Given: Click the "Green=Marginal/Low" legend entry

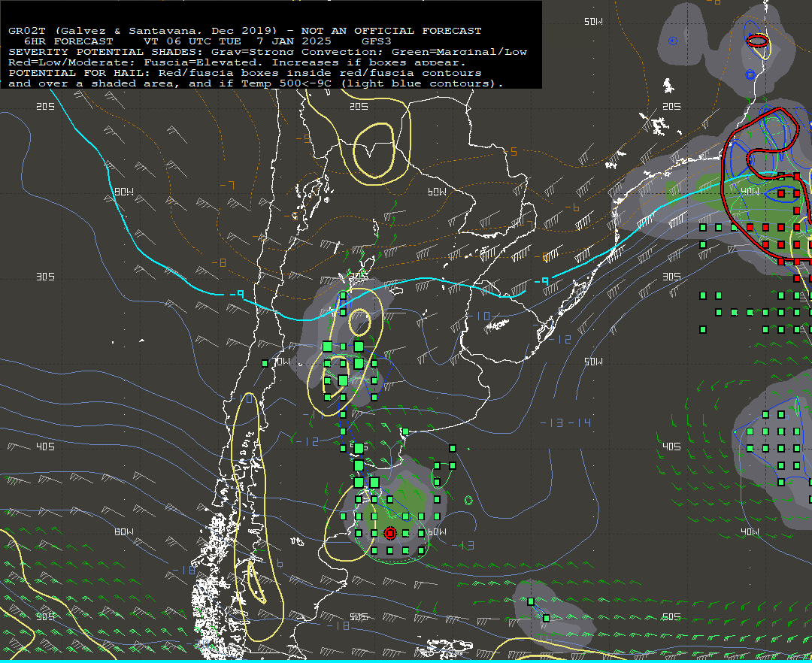Looking at the screenshot, I should [459, 52].
